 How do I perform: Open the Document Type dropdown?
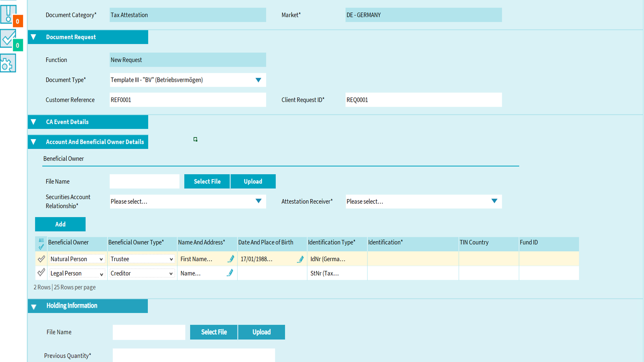point(258,80)
